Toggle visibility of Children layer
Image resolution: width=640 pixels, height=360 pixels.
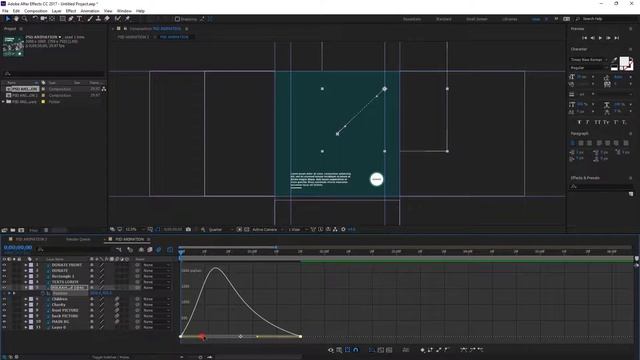4,299
